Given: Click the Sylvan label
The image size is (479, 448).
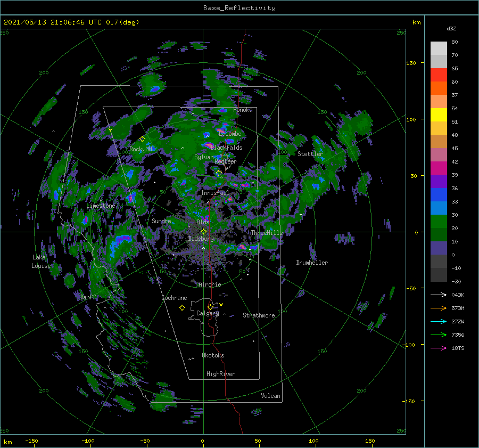Looking at the screenshot, I should pyautogui.click(x=204, y=157).
